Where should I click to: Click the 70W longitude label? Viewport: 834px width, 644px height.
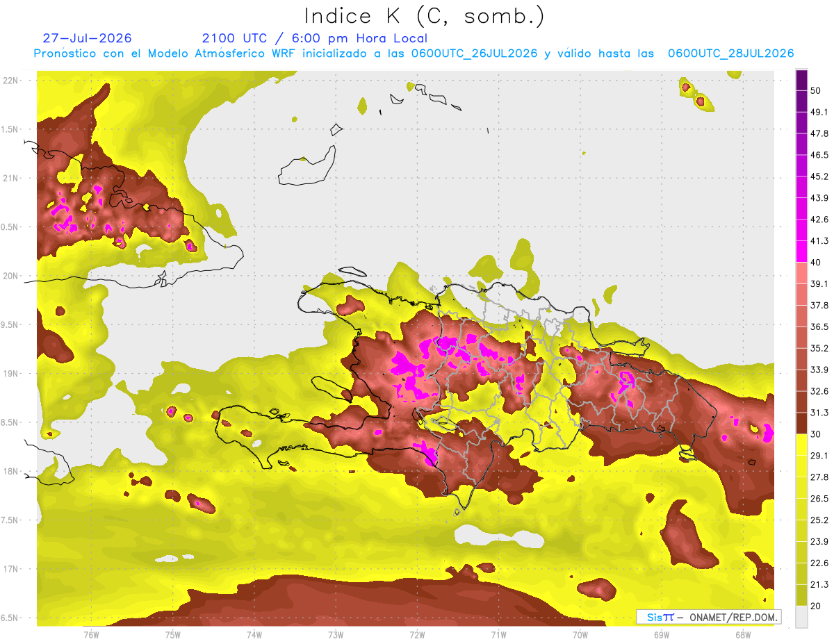click(x=580, y=634)
